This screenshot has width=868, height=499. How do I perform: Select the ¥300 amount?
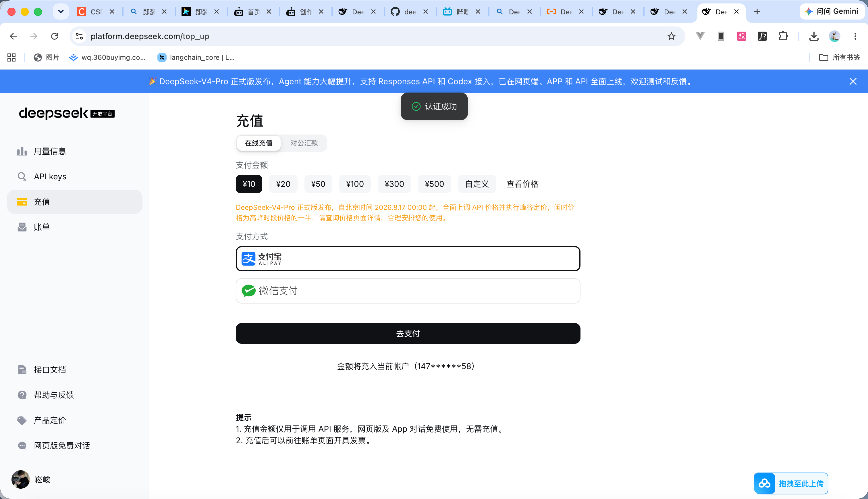(x=394, y=184)
